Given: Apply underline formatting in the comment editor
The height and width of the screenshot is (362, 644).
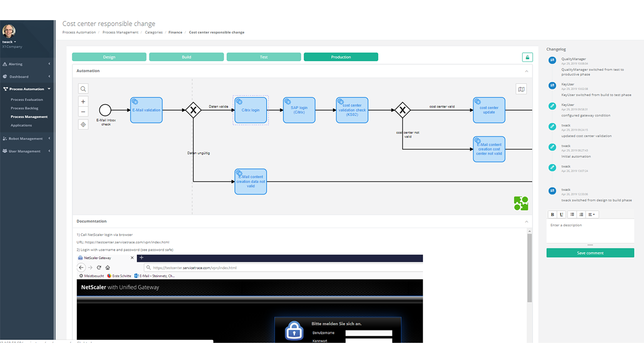Looking at the screenshot, I should [561, 214].
